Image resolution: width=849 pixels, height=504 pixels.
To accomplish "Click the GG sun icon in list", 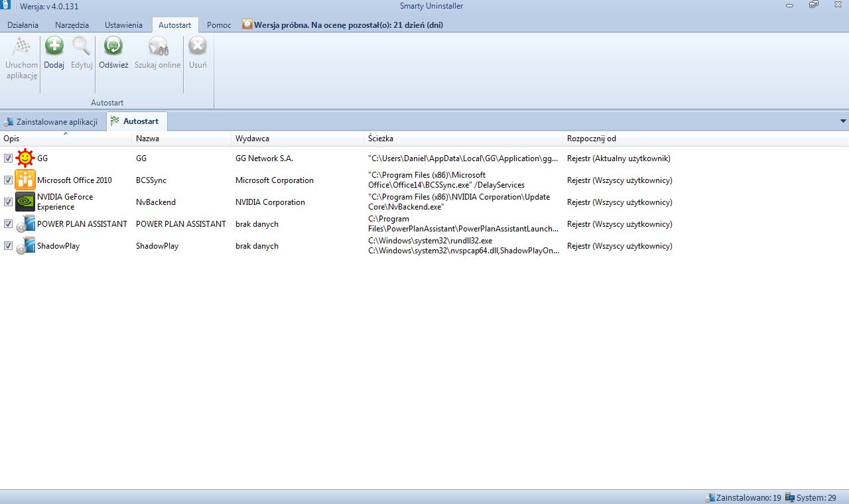I will click(x=25, y=158).
